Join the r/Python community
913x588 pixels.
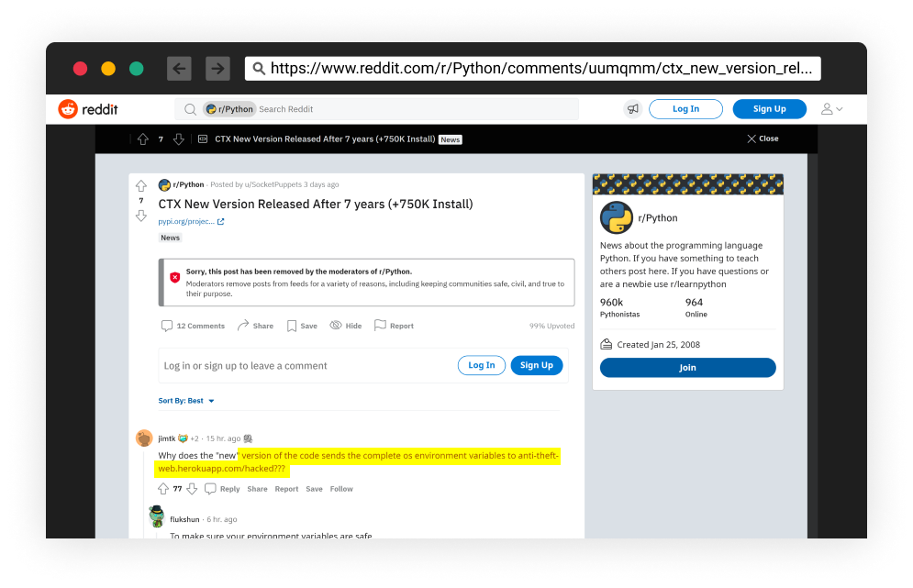point(687,367)
